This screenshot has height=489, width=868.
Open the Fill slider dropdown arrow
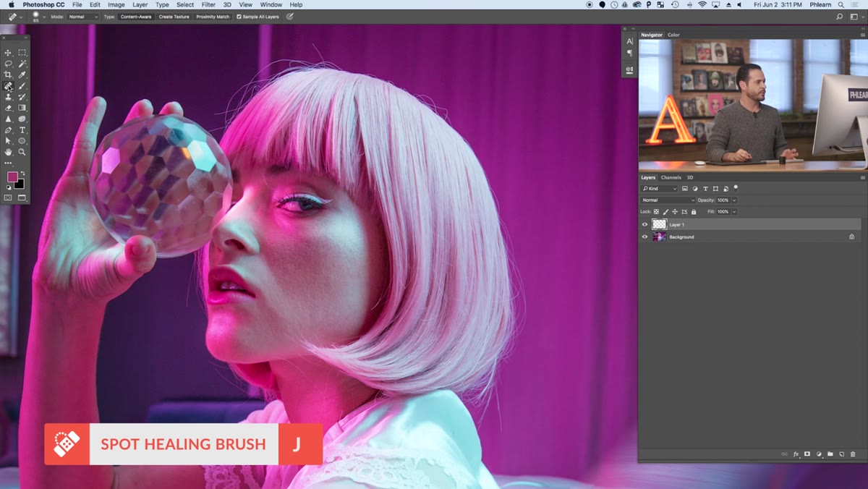tap(734, 212)
